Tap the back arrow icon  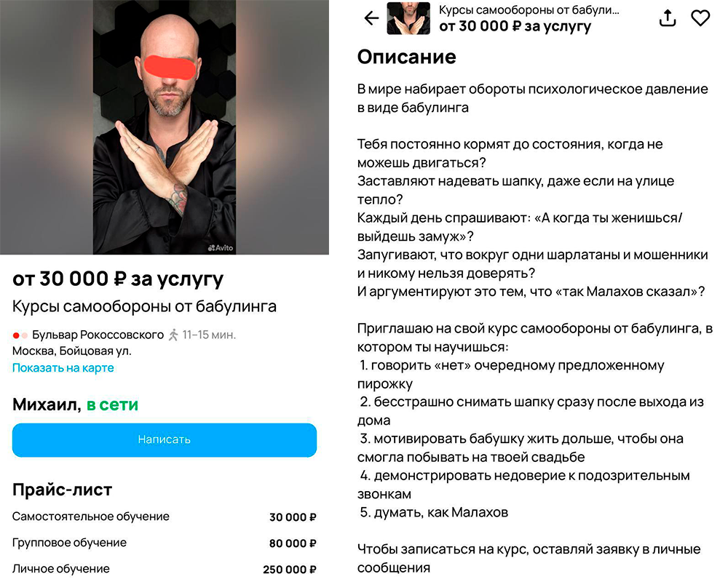(x=371, y=18)
